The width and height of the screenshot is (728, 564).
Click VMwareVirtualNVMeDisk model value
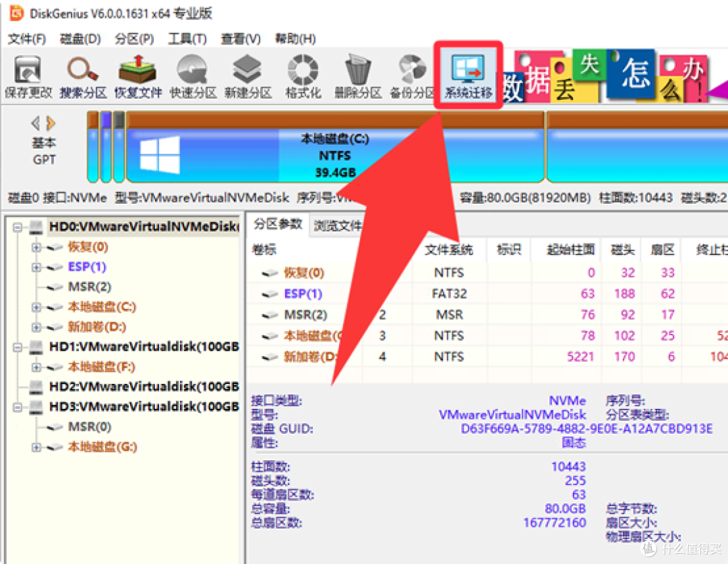point(512,414)
